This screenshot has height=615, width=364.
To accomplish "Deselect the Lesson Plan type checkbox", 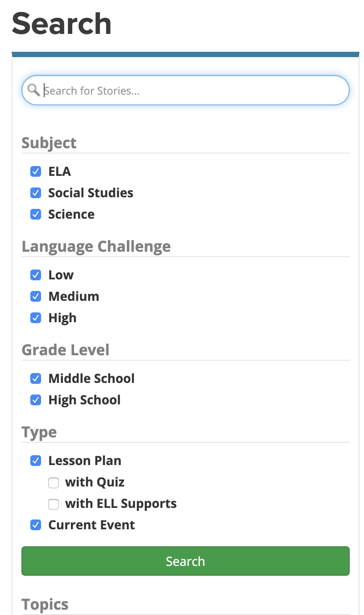I will (x=36, y=461).
